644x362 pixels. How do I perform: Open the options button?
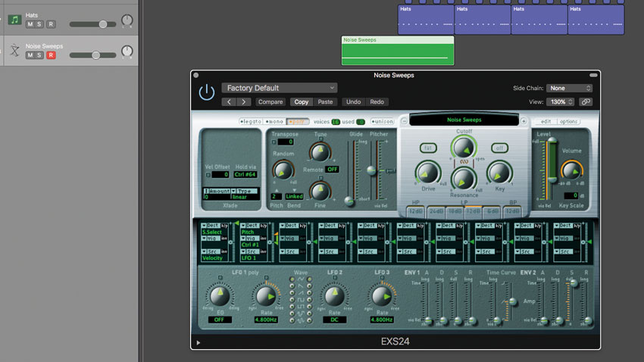568,121
